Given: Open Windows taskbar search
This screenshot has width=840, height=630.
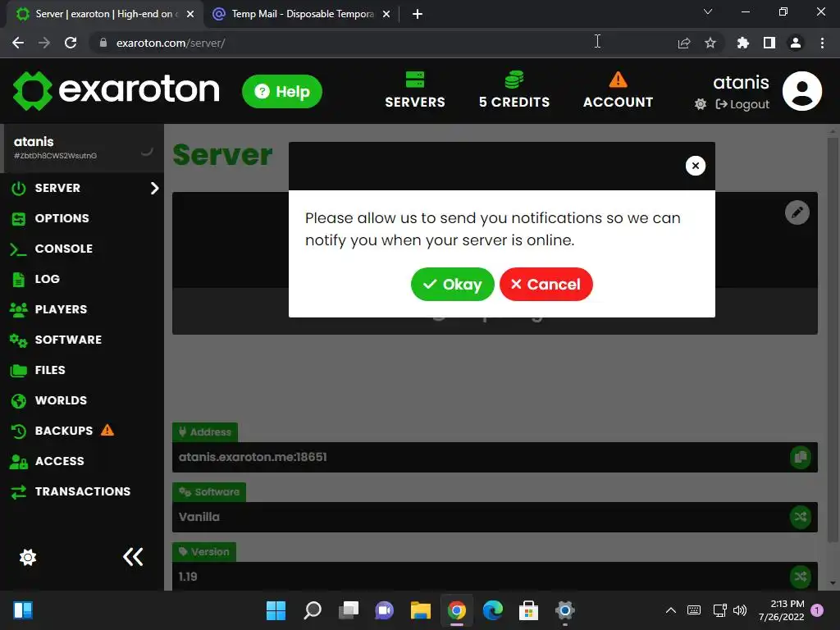Looking at the screenshot, I should pos(313,610).
